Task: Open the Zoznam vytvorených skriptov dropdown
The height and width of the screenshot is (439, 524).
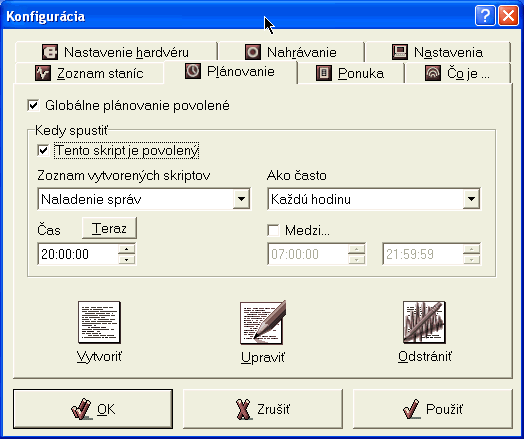Action: tap(241, 199)
